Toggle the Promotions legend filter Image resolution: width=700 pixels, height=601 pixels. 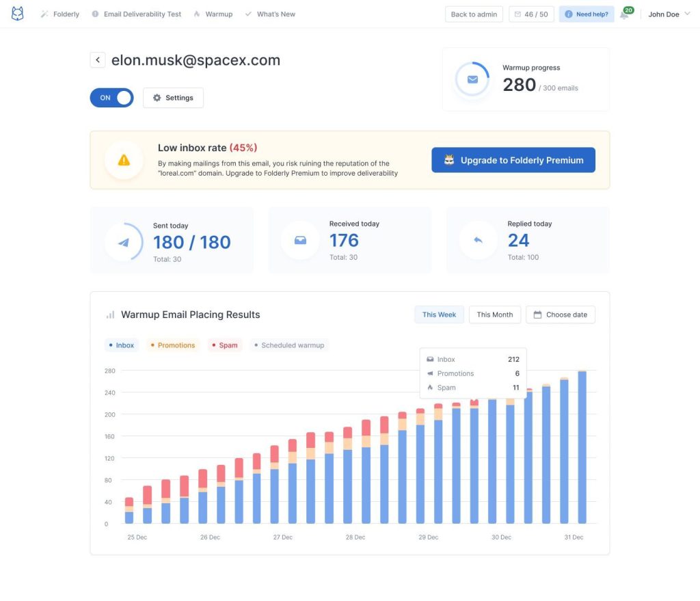click(x=173, y=345)
